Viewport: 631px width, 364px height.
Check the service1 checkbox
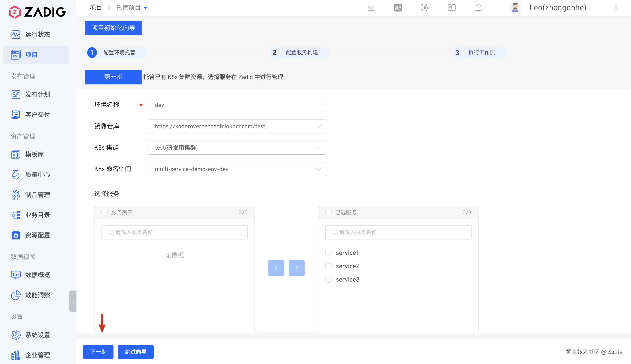(328, 253)
